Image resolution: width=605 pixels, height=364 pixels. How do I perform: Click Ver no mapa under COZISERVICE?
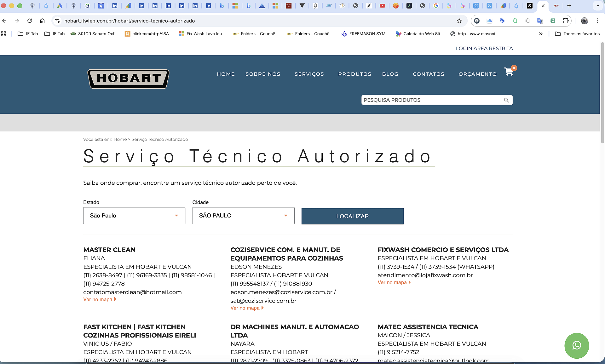(247, 308)
